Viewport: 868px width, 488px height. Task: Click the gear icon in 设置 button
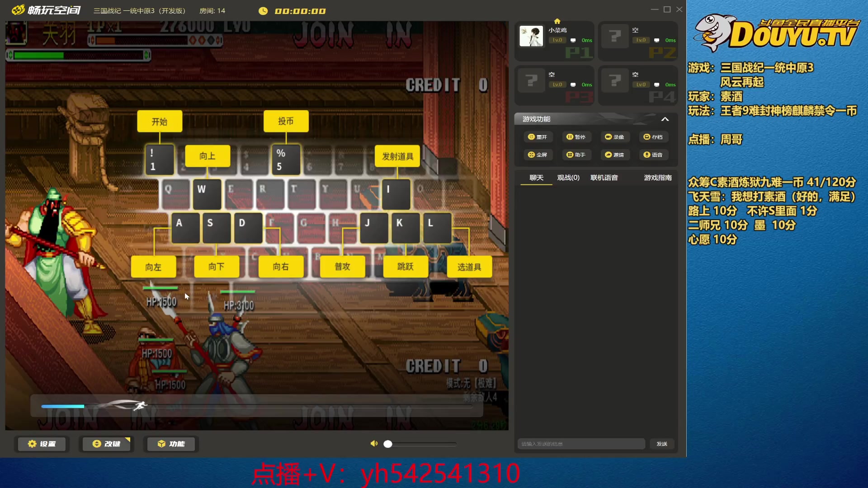click(32, 444)
